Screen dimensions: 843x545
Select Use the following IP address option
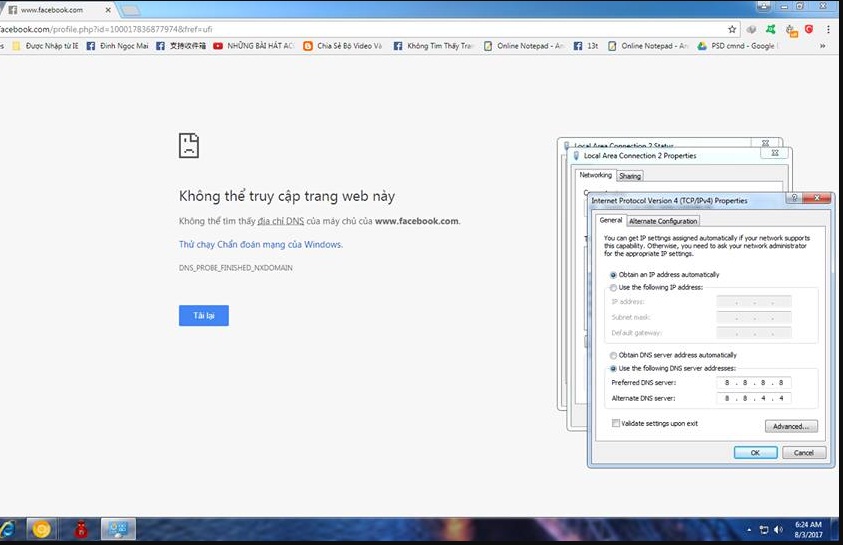(x=613, y=287)
